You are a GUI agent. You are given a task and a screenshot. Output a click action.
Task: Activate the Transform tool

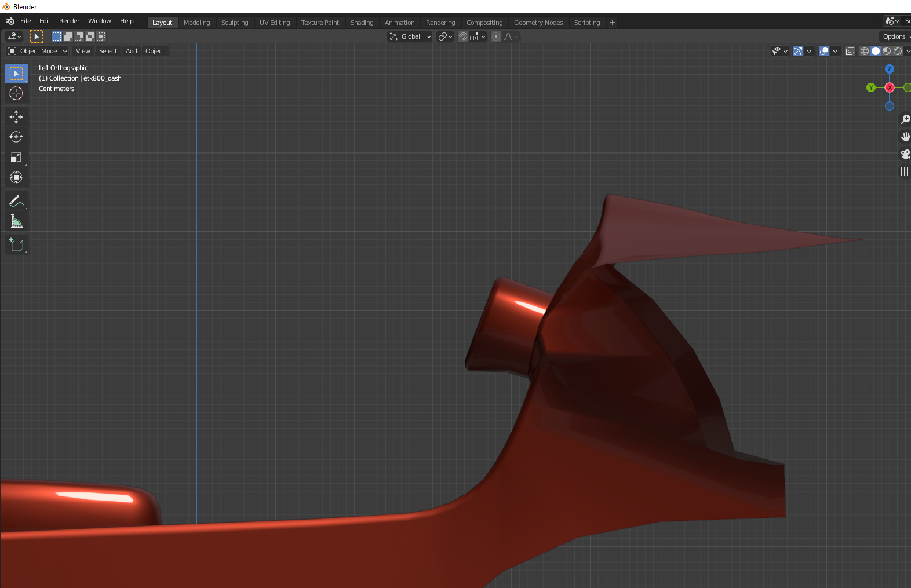[16, 178]
